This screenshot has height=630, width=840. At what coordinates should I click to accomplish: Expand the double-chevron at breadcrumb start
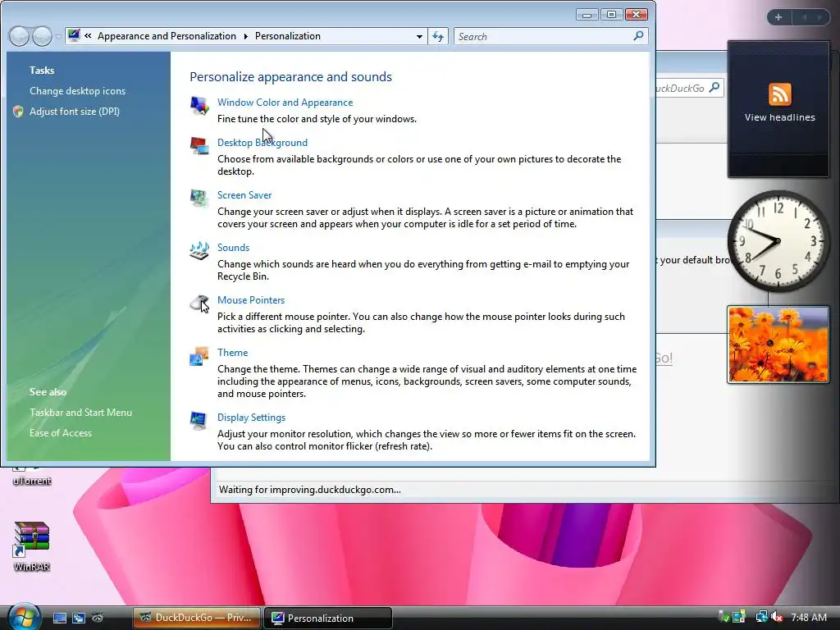coord(88,36)
